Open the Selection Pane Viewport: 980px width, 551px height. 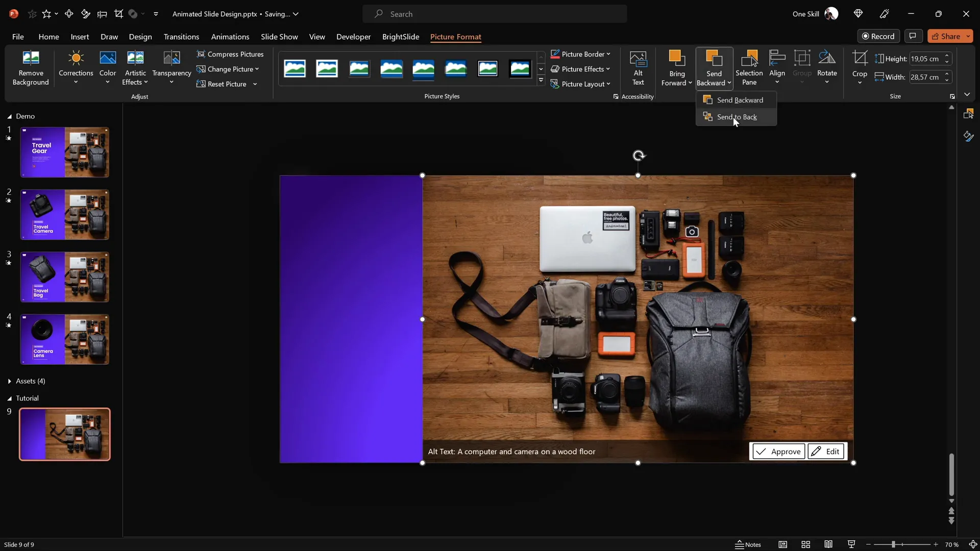(x=749, y=67)
